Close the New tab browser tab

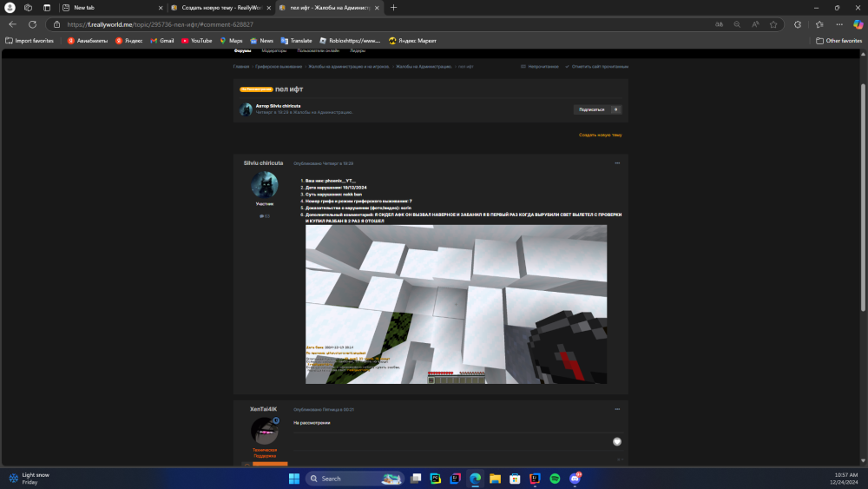(x=161, y=8)
